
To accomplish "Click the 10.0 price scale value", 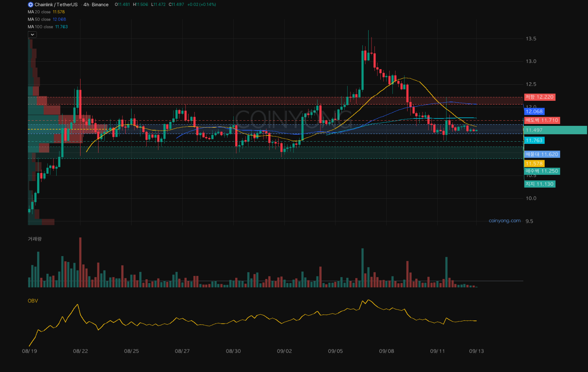I will click(531, 198).
